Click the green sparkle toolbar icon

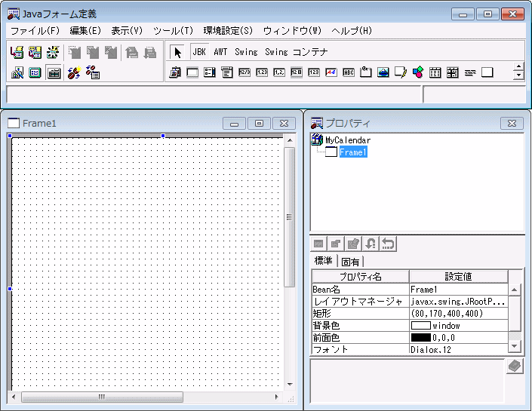pyautogui.click(x=53, y=52)
